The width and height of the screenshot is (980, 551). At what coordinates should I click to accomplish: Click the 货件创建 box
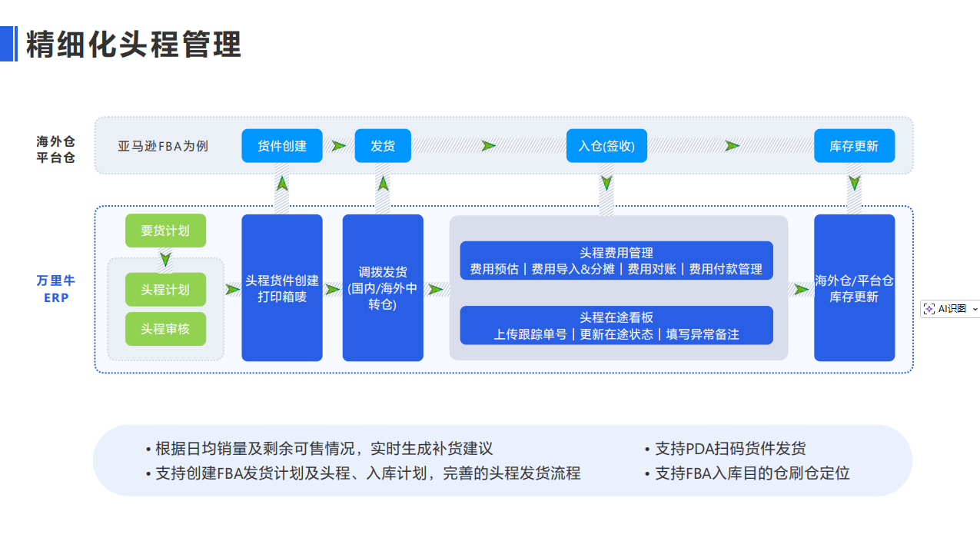(282, 146)
